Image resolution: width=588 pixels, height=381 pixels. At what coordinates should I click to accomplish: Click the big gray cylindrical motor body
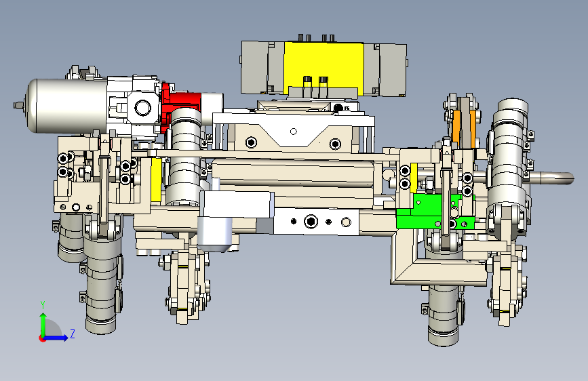pyautogui.click(x=68, y=106)
